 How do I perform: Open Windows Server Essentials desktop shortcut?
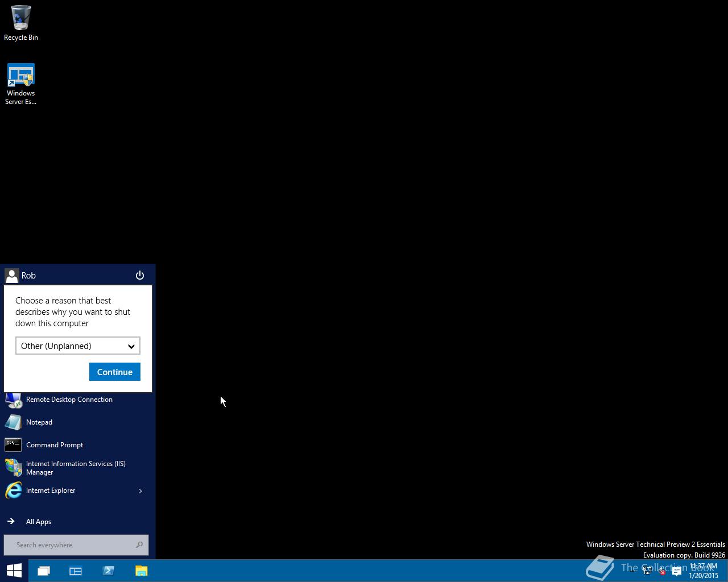(x=21, y=84)
